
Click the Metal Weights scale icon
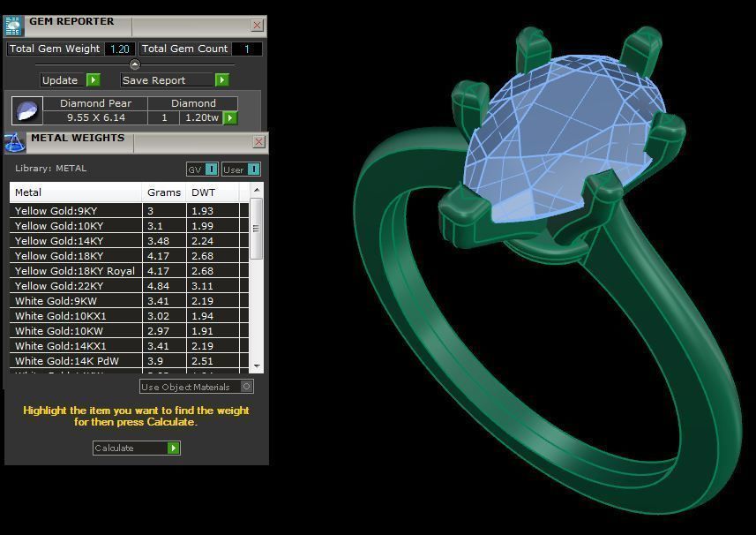[x=15, y=143]
